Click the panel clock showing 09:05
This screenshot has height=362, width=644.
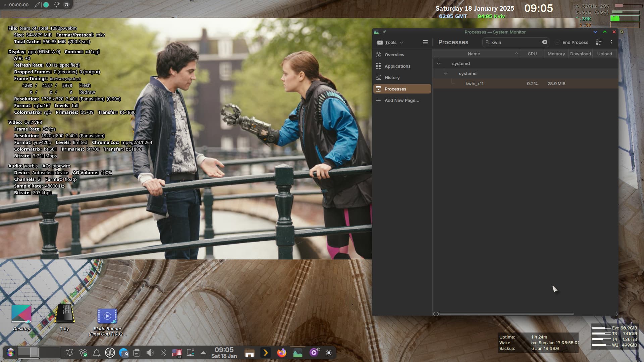[224, 353]
